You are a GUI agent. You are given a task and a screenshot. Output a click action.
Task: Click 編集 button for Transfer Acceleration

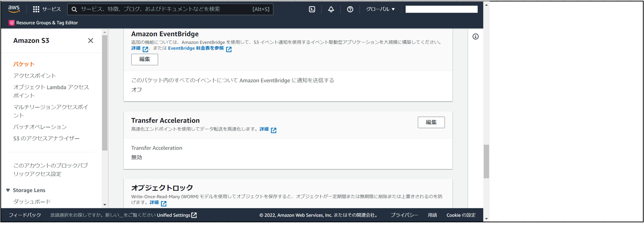point(431,122)
